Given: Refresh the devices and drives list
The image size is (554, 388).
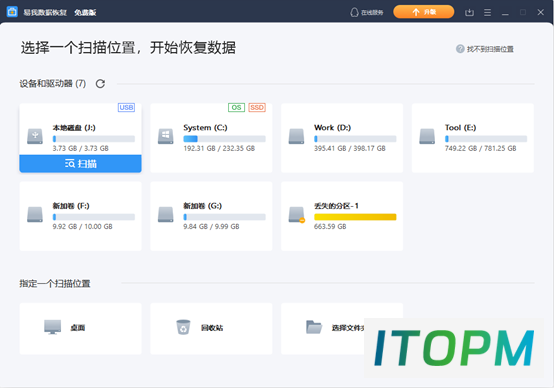Looking at the screenshot, I should (100, 84).
